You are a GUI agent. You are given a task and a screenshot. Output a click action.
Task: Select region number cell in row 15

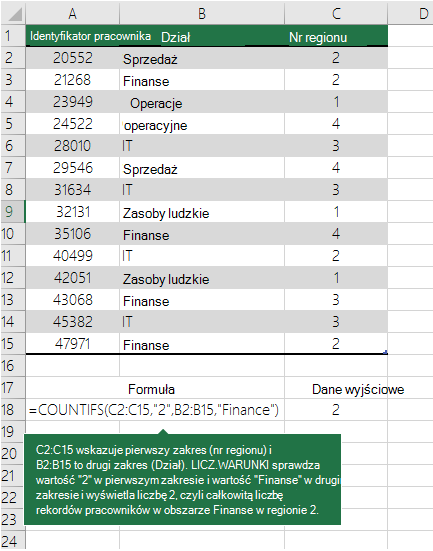336,344
